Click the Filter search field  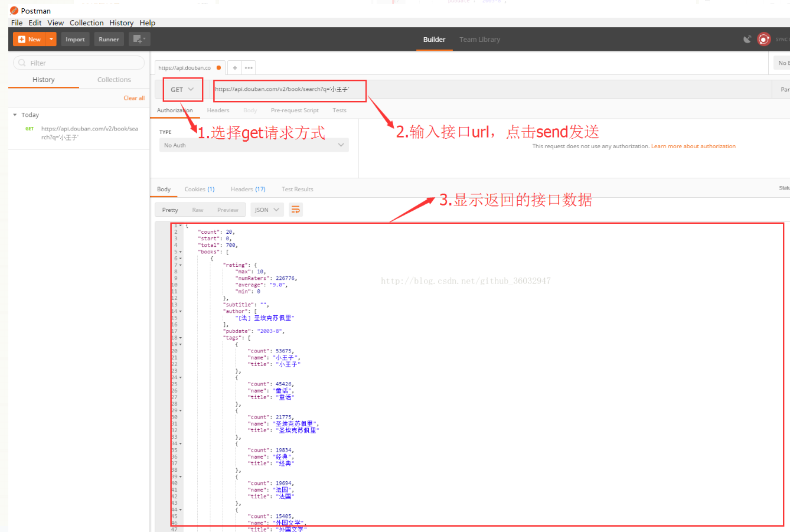pyautogui.click(x=79, y=63)
